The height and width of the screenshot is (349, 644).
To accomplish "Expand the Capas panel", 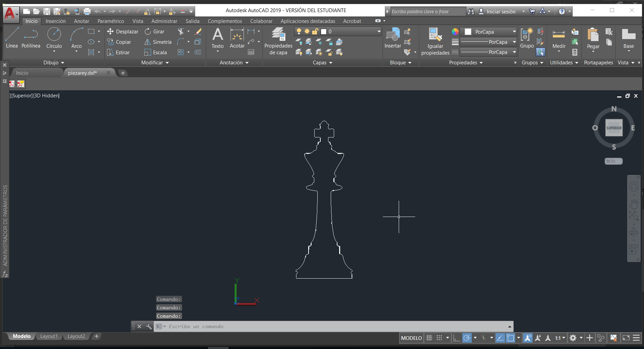I will tap(323, 63).
